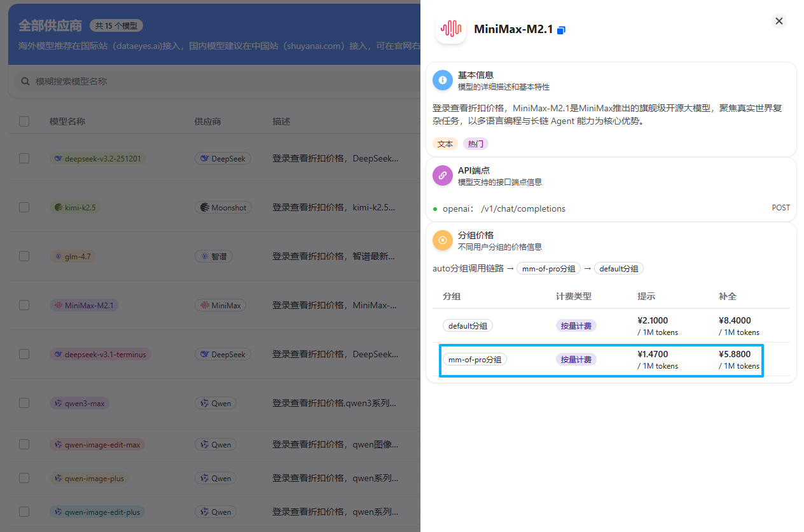
Task: Click the mm-of-pro分组 tag in call chain
Action: 548,269
